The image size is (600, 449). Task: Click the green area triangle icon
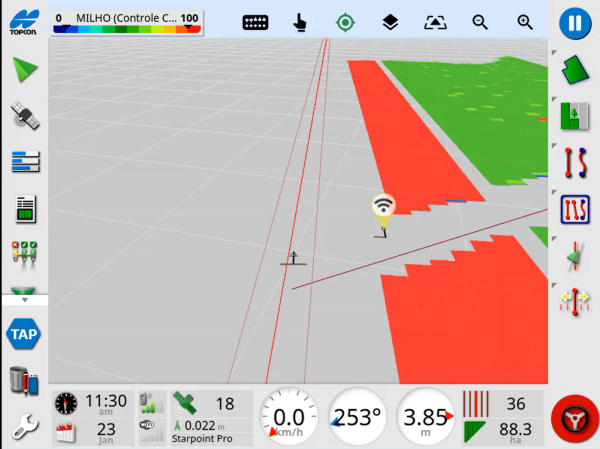[474, 433]
